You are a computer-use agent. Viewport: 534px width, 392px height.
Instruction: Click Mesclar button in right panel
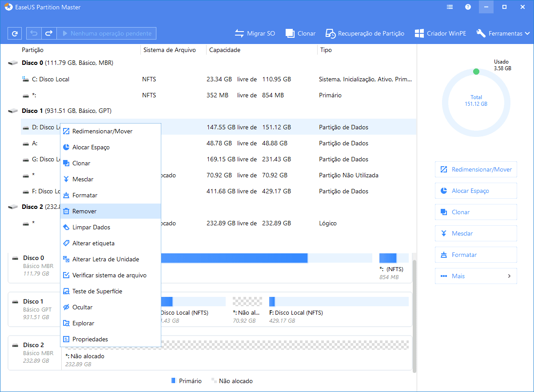[476, 233]
